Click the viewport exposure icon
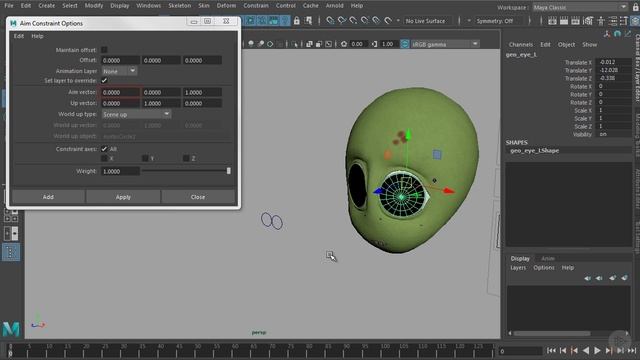Image resolution: width=640 pixels, height=360 pixels. [344, 44]
